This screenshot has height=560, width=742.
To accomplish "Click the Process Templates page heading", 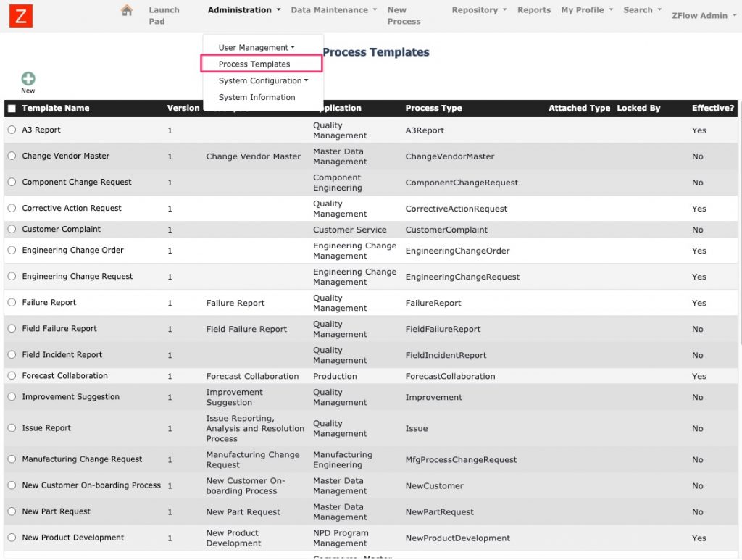I will (x=376, y=52).
